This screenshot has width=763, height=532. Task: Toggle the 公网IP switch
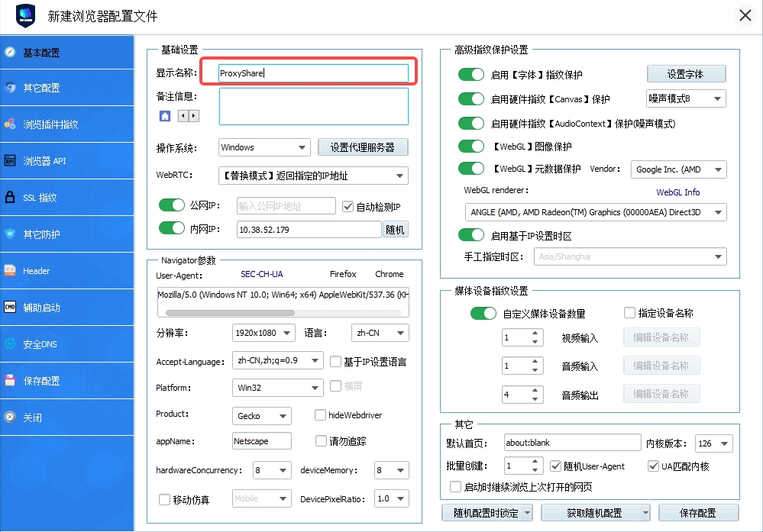[x=172, y=205]
